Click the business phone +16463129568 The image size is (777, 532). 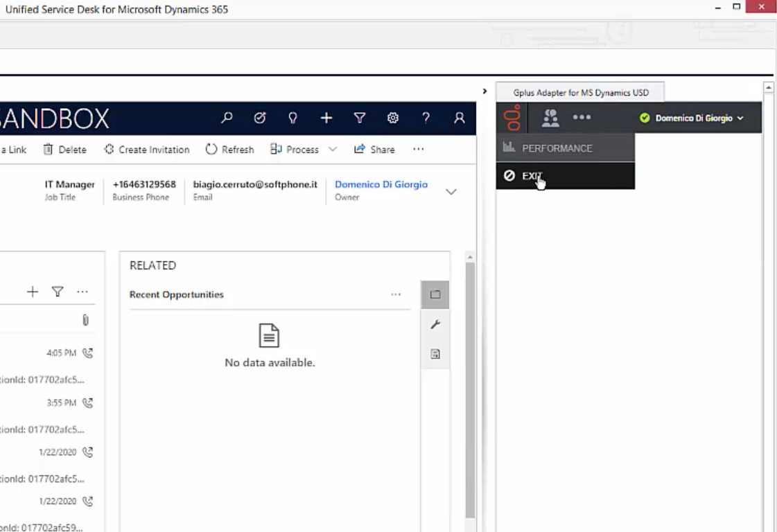pos(144,184)
